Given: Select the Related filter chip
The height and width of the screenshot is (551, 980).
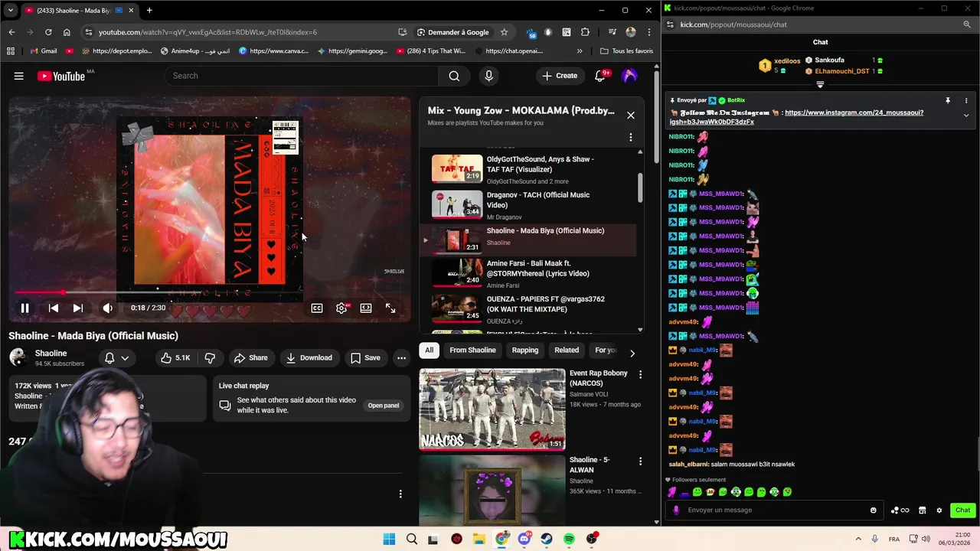Looking at the screenshot, I should tap(567, 350).
